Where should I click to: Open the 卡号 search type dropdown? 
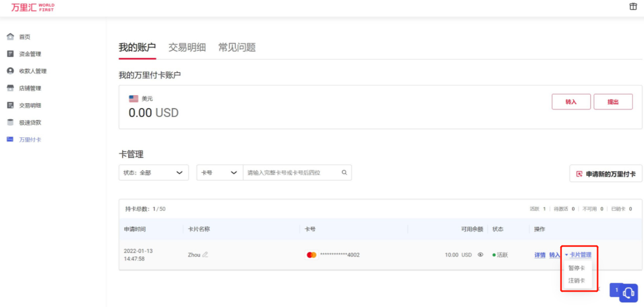tap(220, 173)
